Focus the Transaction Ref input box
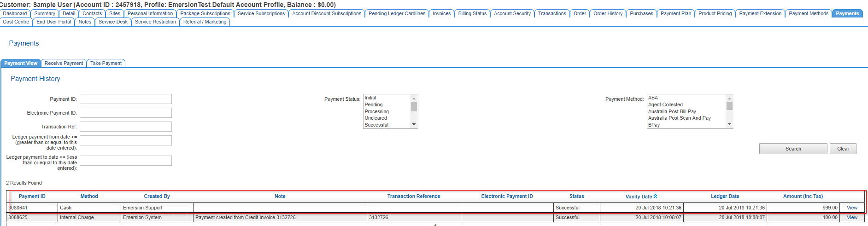This screenshot has height=226, width=868. click(126, 127)
